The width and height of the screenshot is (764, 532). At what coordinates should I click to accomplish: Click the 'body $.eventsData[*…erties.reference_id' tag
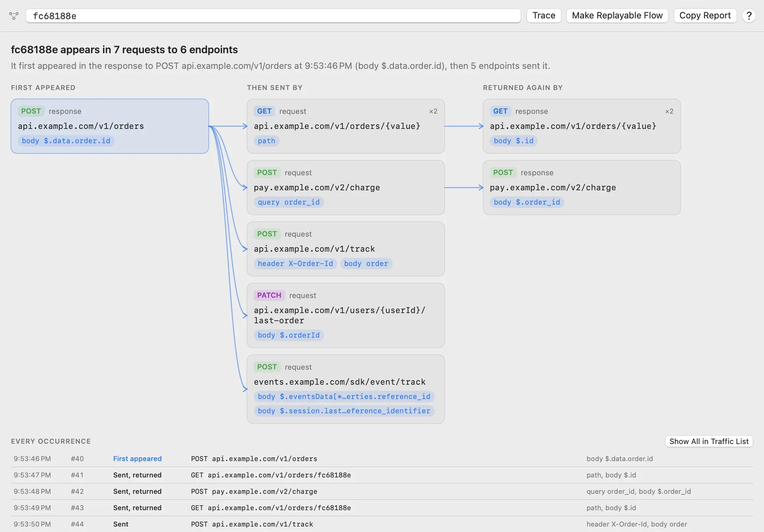[344, 396]
